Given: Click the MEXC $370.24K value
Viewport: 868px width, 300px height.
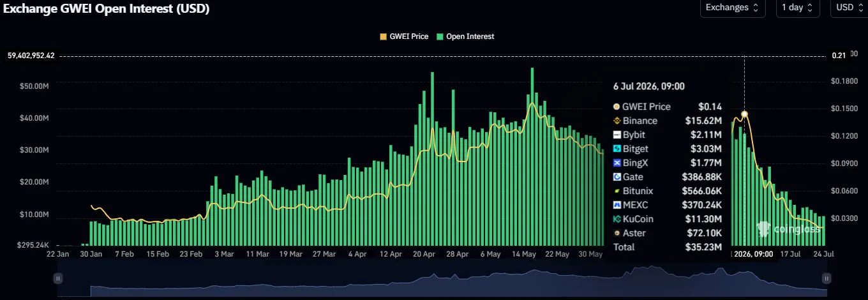Looking at the screenshot, I should tap(703, 205).
